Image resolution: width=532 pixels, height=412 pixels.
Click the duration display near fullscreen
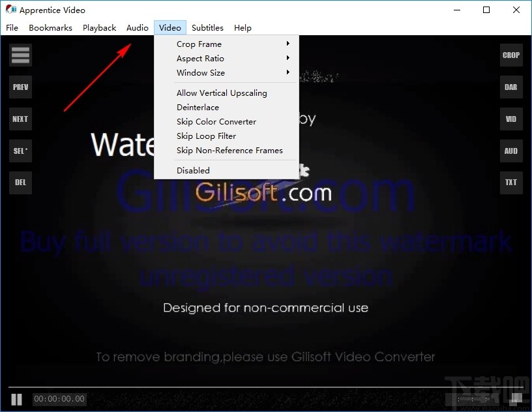coord(473,399)
